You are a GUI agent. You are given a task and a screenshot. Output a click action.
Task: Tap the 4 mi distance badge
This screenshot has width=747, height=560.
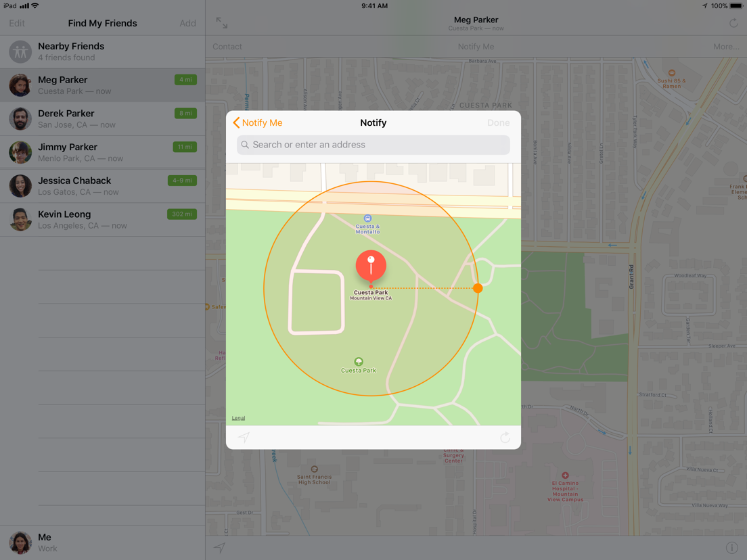tap(185, 80)
